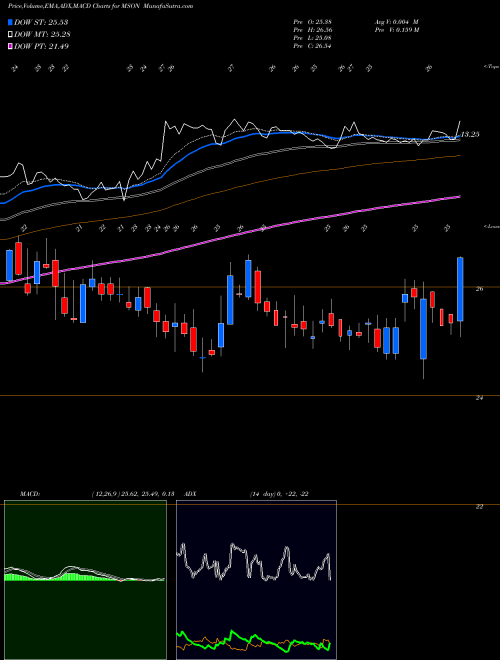Screen dimensions: 500x660
Task: Click the ADX panel title
Action: 191,494
